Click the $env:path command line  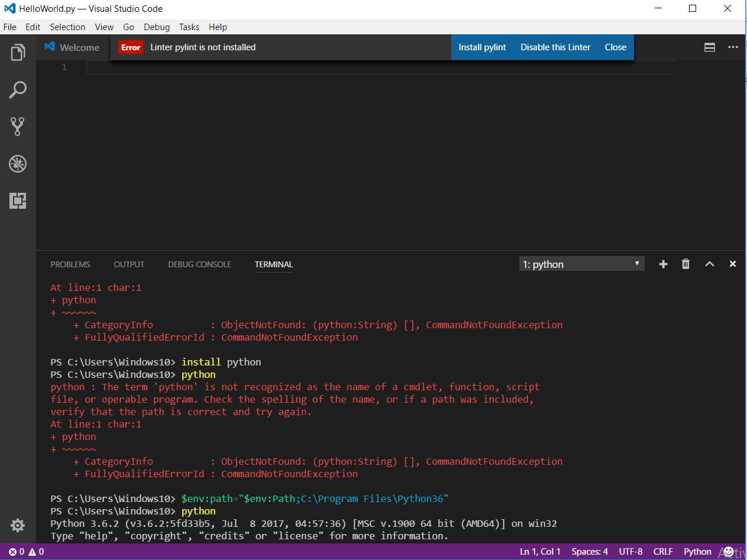[x=250, y=499]
